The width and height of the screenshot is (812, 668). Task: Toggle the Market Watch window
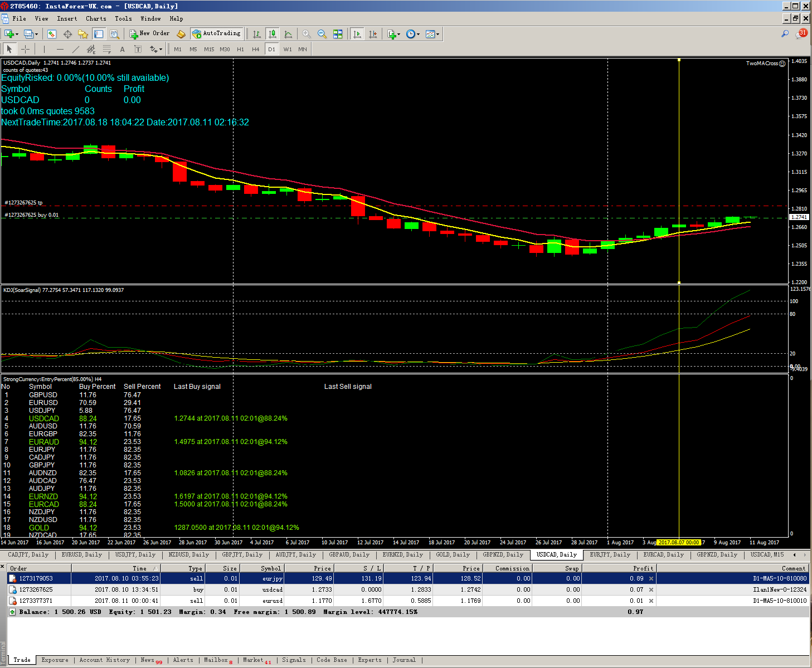(52, 34)
